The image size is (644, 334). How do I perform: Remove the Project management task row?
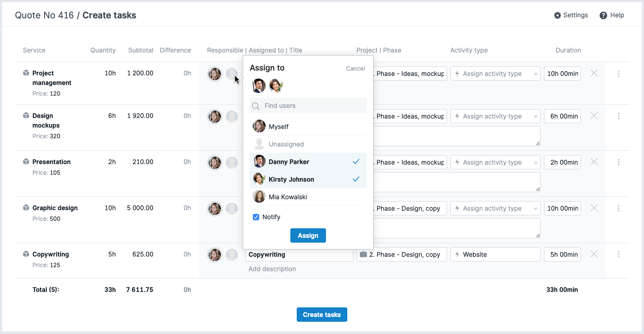(x=594, y=73)
